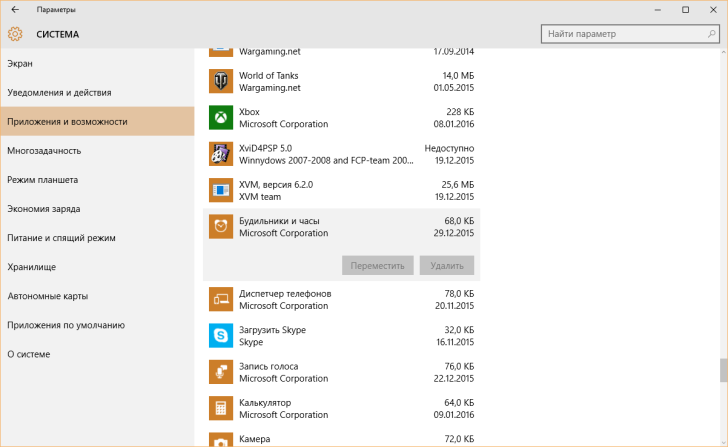Click the vertical scrollbar thumb
The image size is (728, 447).
coord(723,370)
